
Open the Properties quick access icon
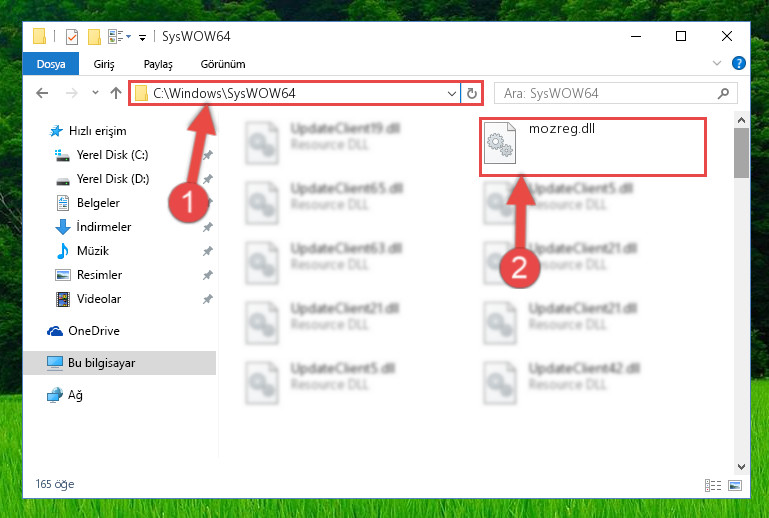[72, 36]
